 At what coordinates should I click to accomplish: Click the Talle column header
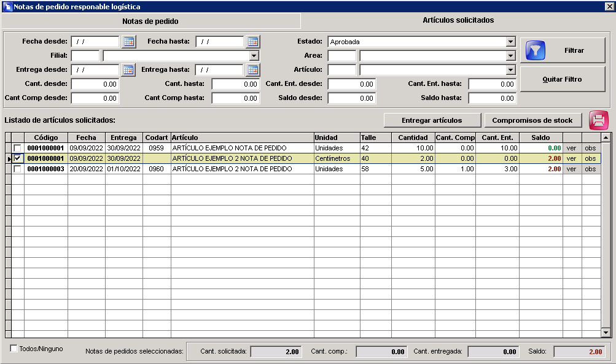tap(376, 137)
